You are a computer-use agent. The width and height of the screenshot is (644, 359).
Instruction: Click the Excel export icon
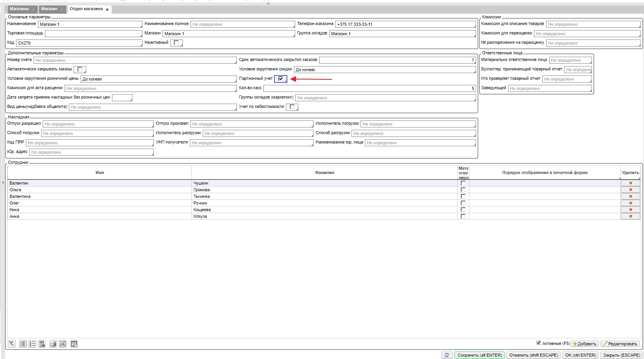tap(63, 344)
